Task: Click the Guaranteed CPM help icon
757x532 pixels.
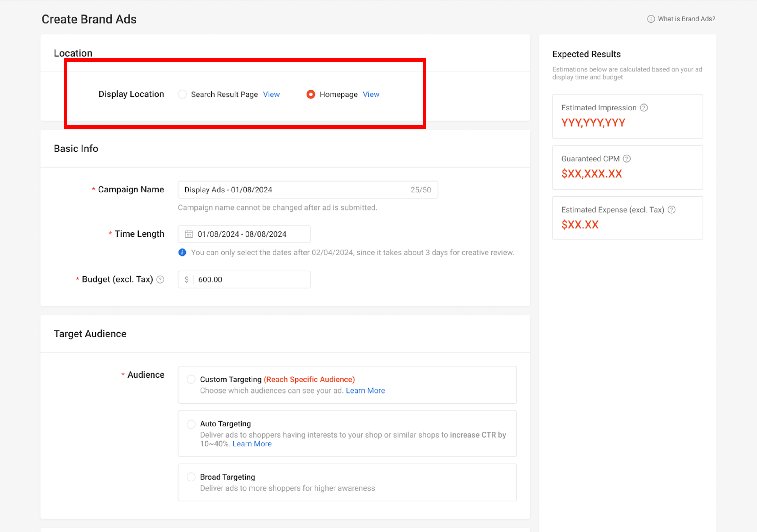Action: (627, 159)
